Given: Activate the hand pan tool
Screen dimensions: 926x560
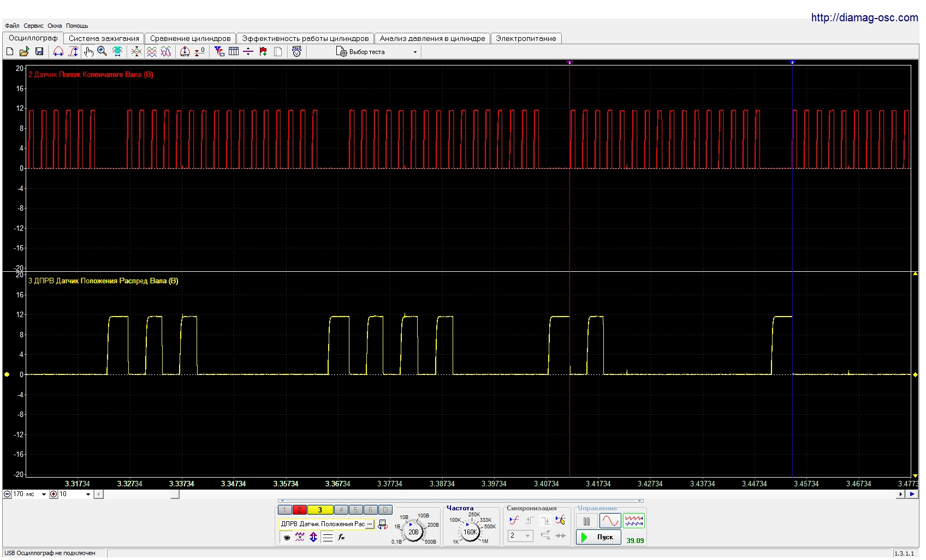Looking at the screenshot, I should [88, 51].
